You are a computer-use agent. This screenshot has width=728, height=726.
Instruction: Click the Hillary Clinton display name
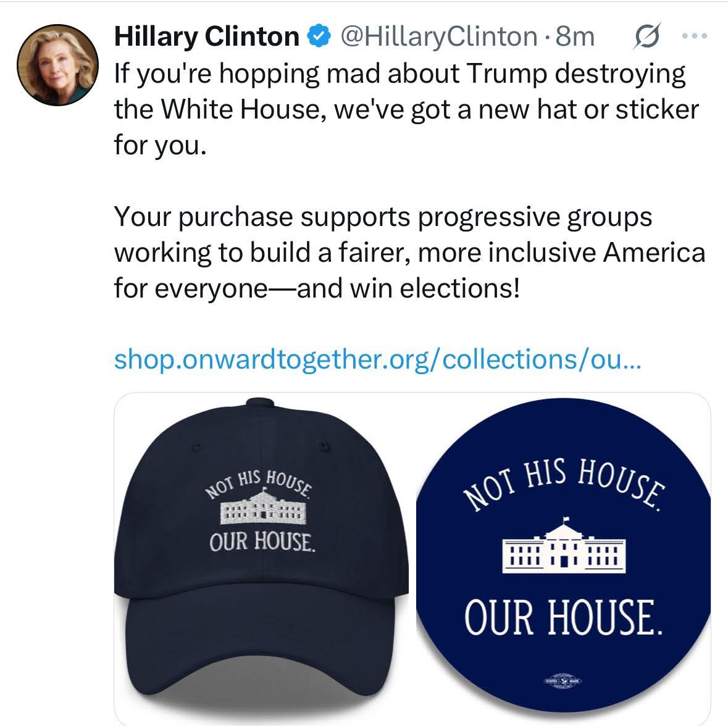(x=207, y=36)
